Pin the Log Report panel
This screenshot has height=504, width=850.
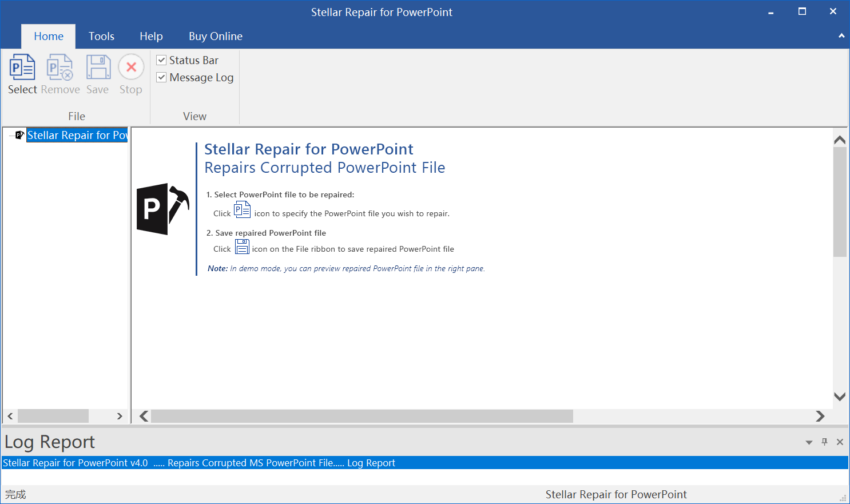pyautogui.click(x=824, y=442)
